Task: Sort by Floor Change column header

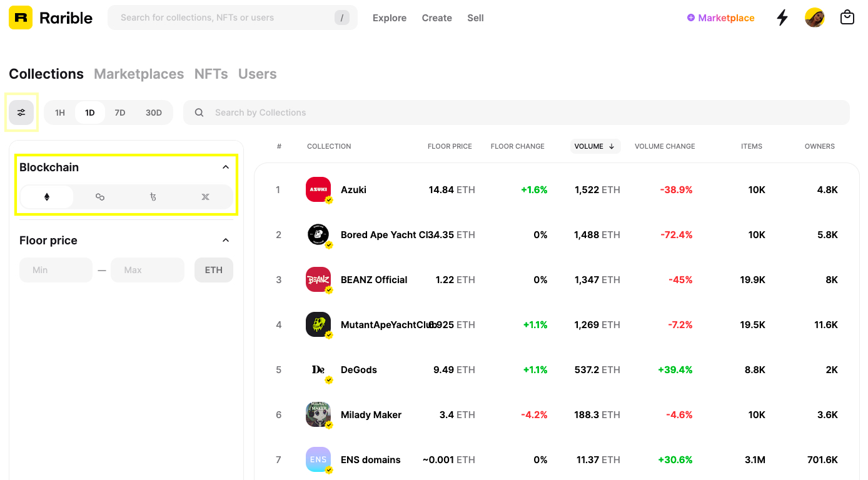Action: point(518,146)
